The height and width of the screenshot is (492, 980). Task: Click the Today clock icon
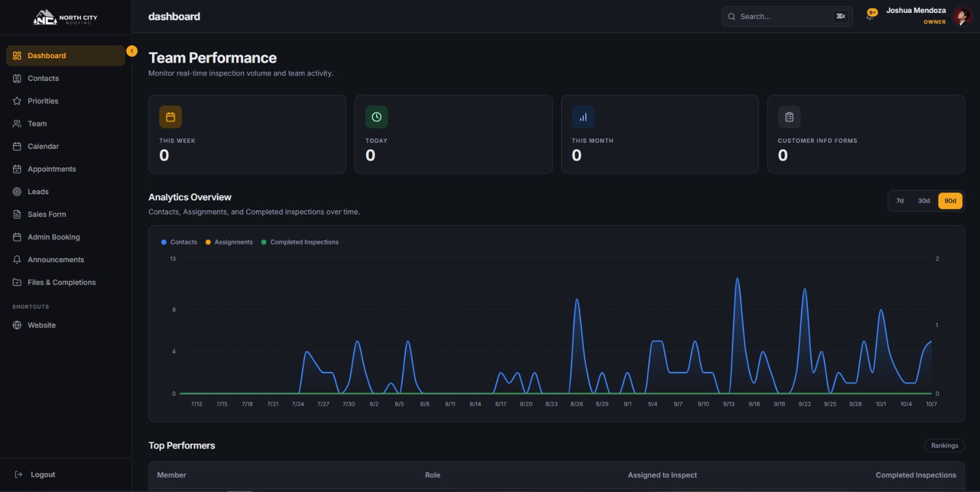click(x=377, y=117)
